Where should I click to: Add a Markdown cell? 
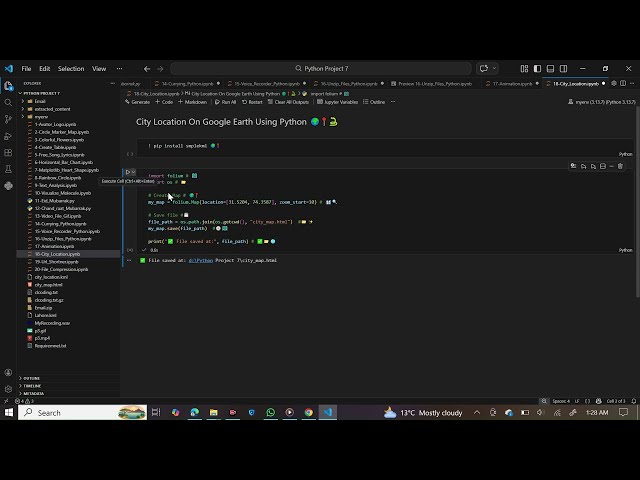[x=192, y=102]
